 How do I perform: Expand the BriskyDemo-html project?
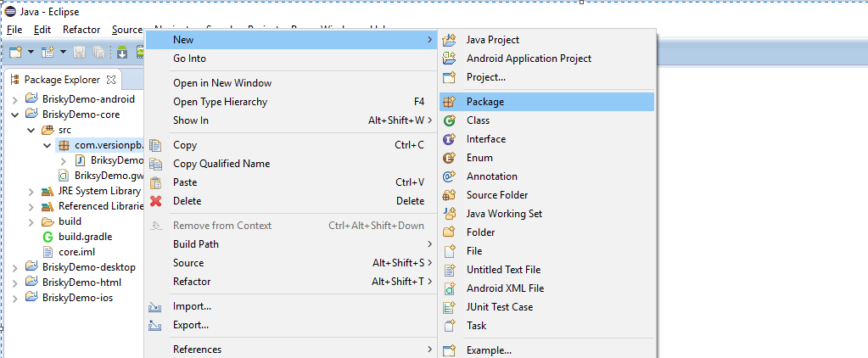click(x=15, y=282)
